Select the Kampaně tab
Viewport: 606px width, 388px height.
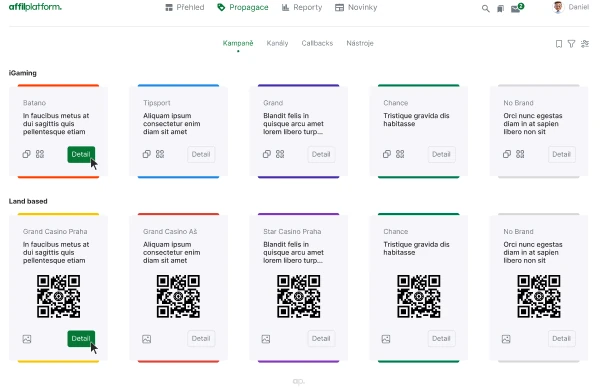(x=238, y=43)
